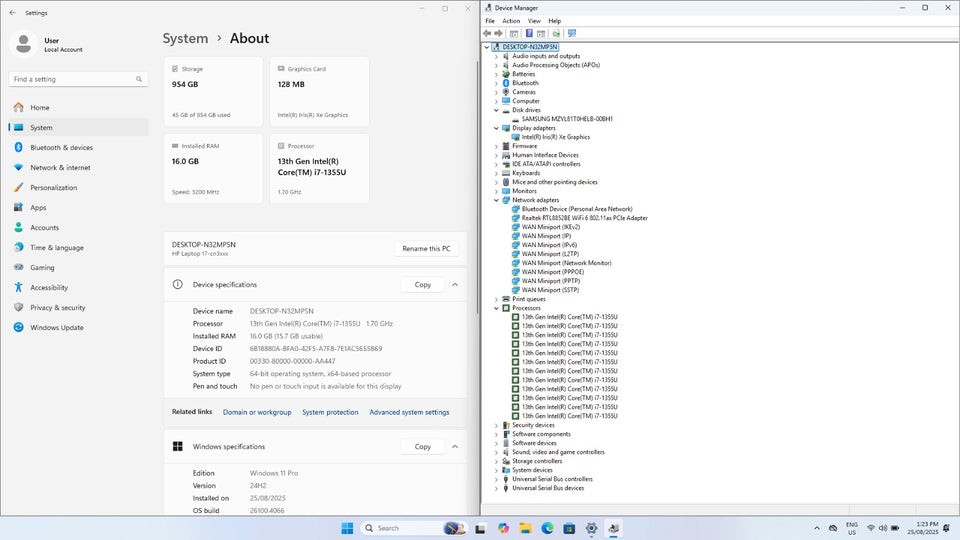Screen dimensions: 960x540
Task: Open Microsoft Edge from taskbar
Action: tap(547, 528)
